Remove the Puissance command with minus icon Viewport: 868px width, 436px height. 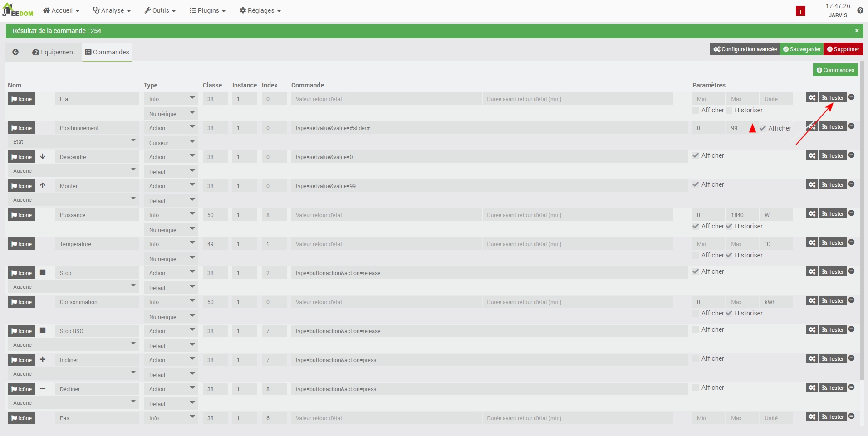pyautogui.click(x=851, y=213)
